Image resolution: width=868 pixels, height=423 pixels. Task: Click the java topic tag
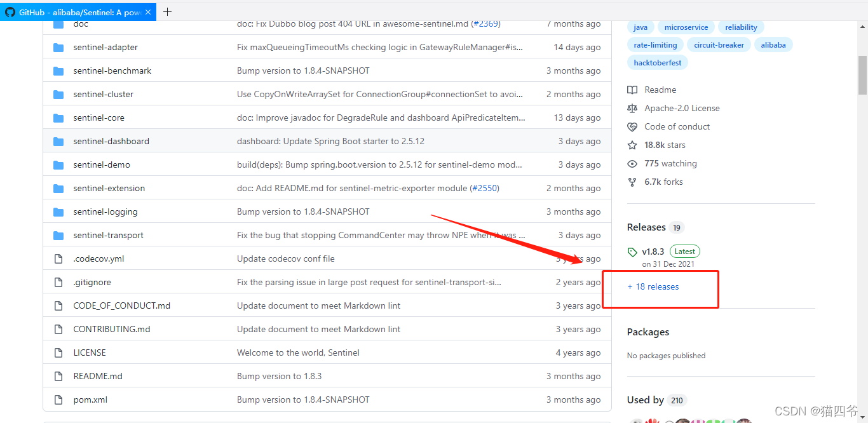tap(641, 27)
